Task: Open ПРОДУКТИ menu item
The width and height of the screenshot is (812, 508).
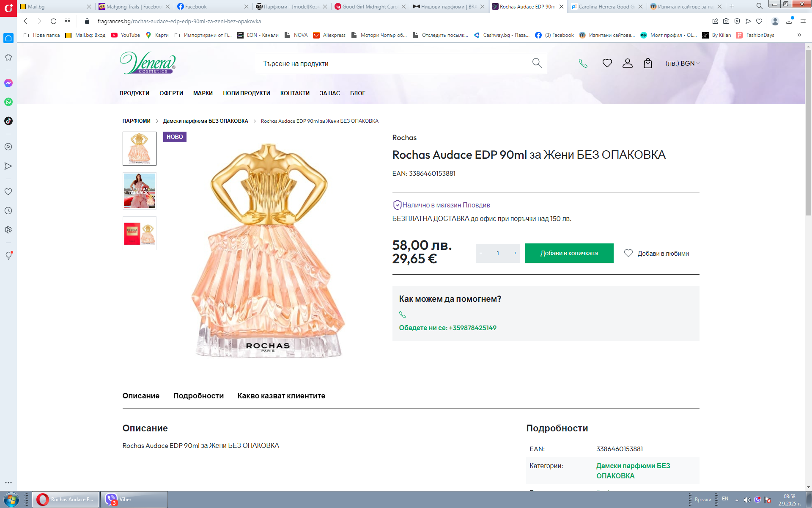Action: (134, 93)
